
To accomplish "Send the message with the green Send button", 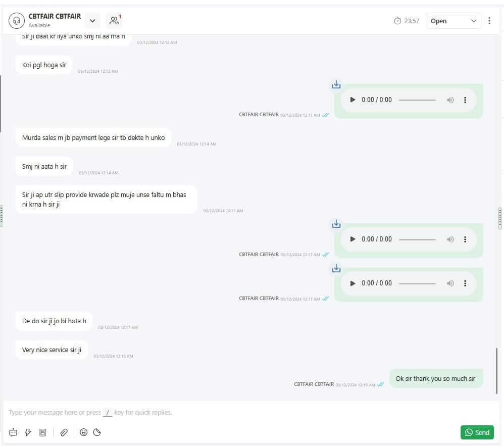I will click(x=477, y=432).
